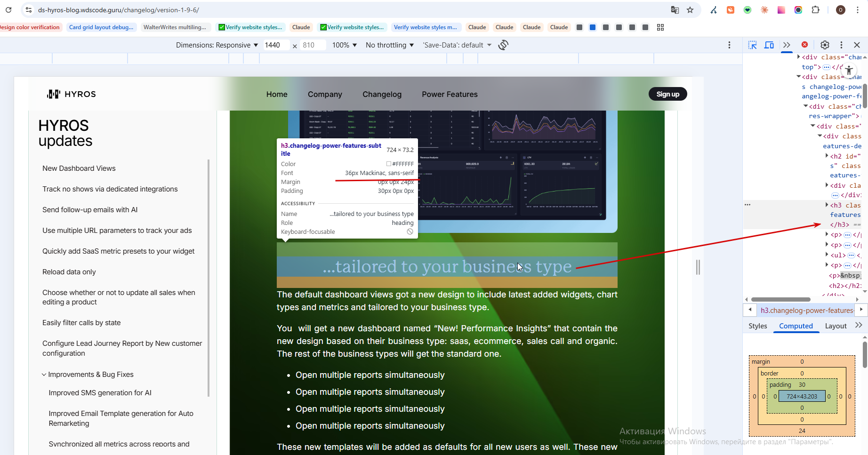Click the blue tab group square in bookmarks bar
Image resolution: width=868 pixels, height=455 pixels.
(x=593, y=27)
